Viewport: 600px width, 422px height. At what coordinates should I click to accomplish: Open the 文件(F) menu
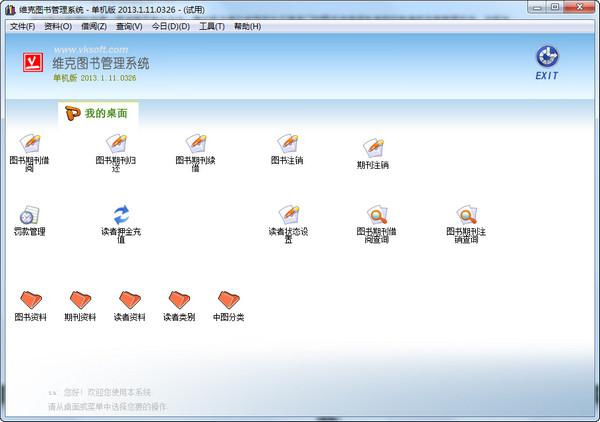coord(22,26)
